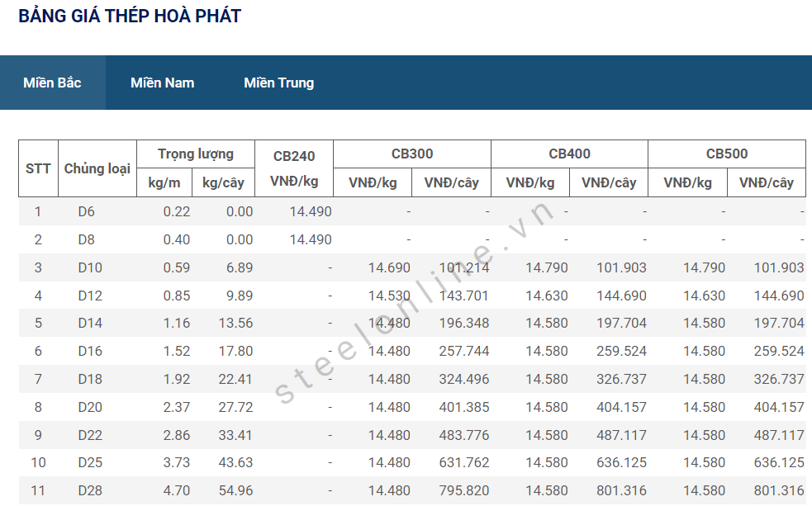
Task: Click CB300 price 14.530 in D12 row
Action: 389,296
